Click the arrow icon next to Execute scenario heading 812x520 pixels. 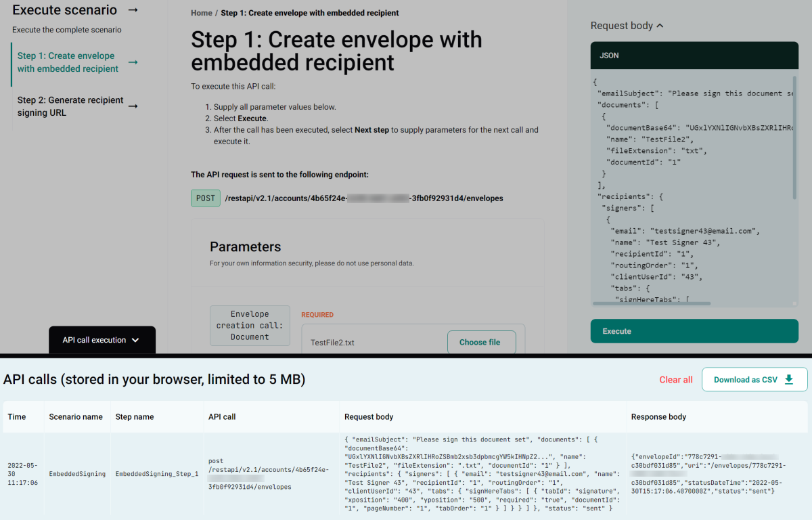(x=133, y=10)
